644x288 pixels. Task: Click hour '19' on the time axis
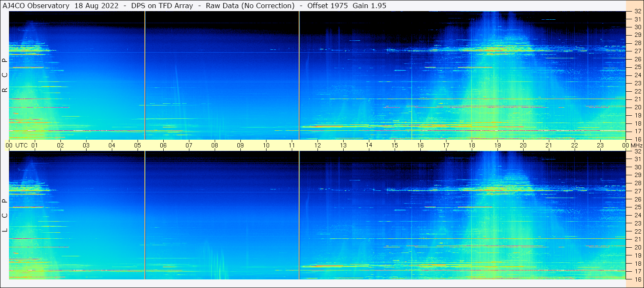coord(497,145)
